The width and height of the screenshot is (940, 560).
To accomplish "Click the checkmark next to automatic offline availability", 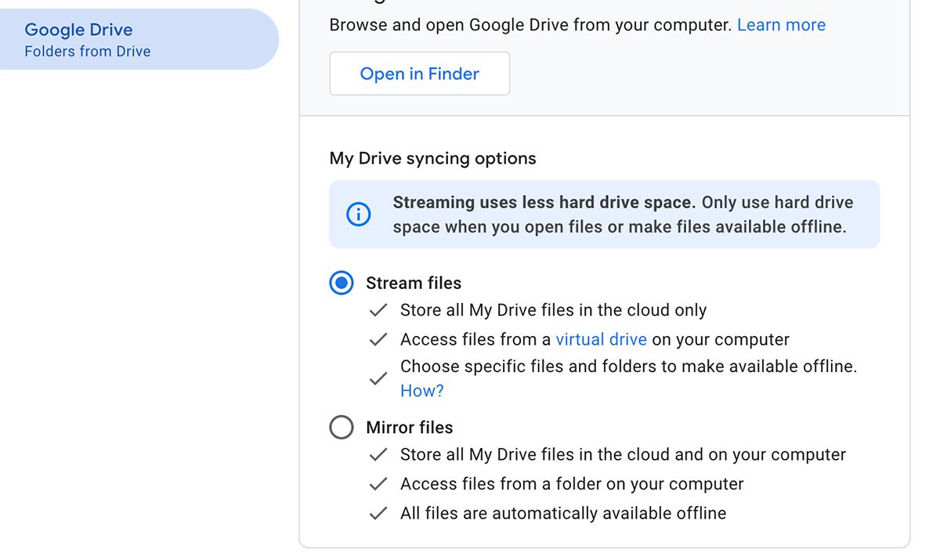I will point(378,513).
